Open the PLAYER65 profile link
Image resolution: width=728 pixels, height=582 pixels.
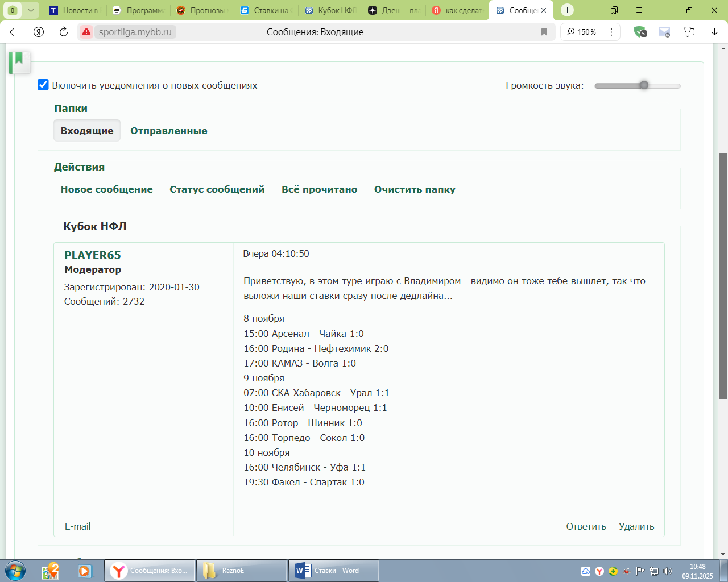coord(93,255)
